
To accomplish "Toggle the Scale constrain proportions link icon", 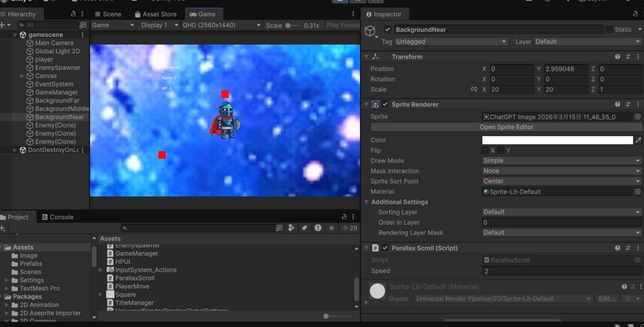I will 474,90.
